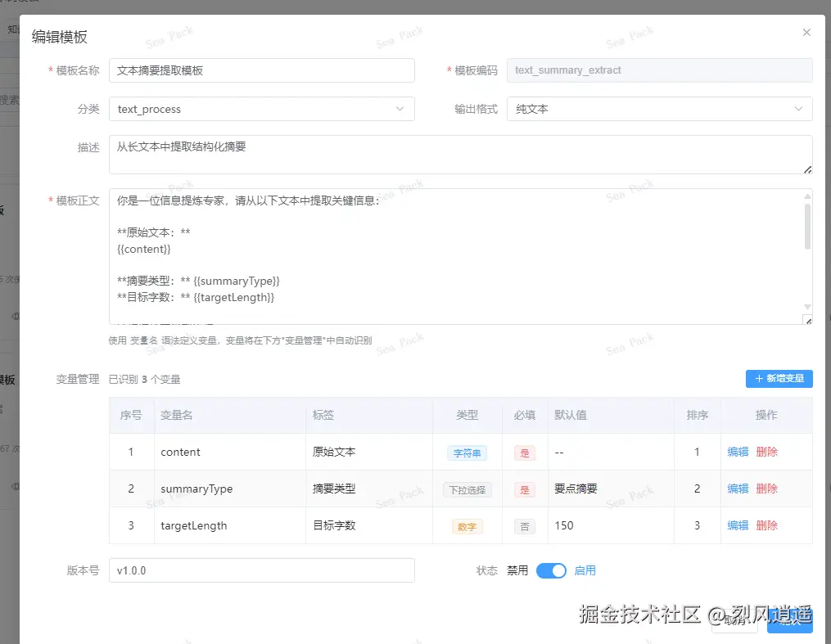This screenshot has width=831, height=644.
Task: Click resize handle of 描述 textarea
Action: [807, 169]
